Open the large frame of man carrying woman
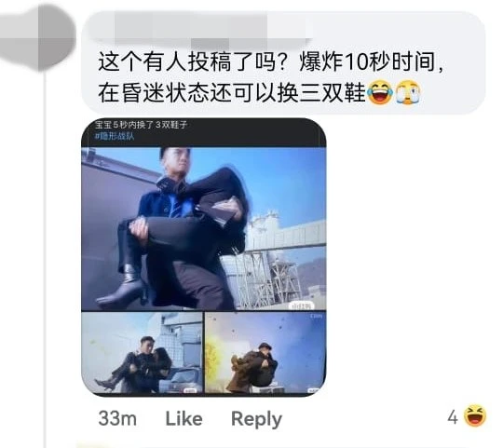This screenshot has width=503, height=448. tap(204, 229)
